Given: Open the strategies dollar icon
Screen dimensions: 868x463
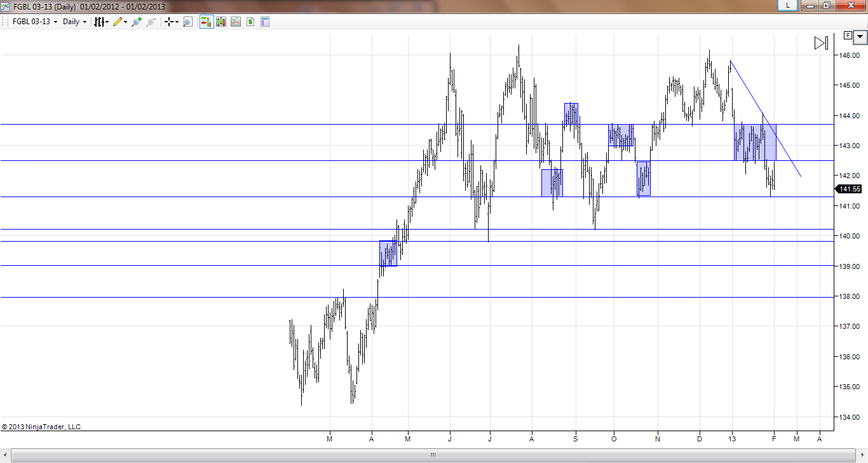Looking at the screenshot, I should (x=250, y=22).
